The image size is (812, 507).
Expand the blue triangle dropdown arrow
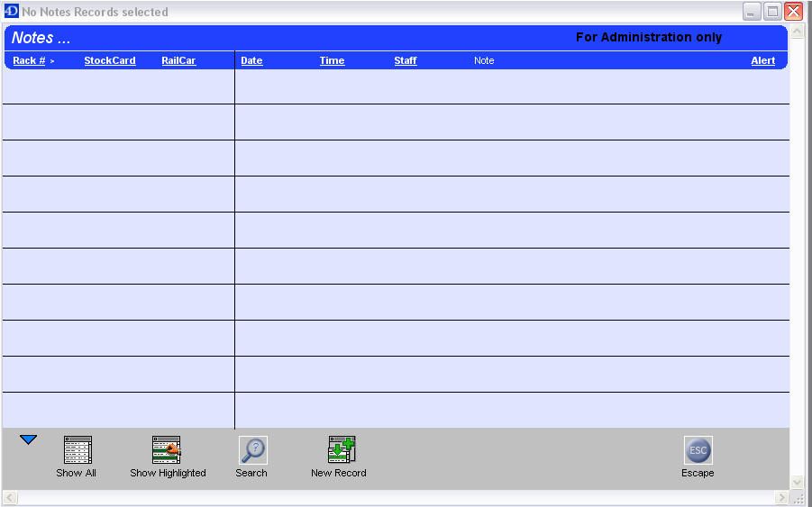tap(28, 439)
